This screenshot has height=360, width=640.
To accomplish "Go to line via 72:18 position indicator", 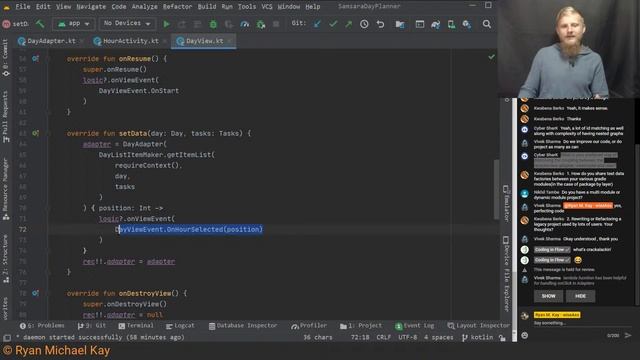I will coord(360,338).
